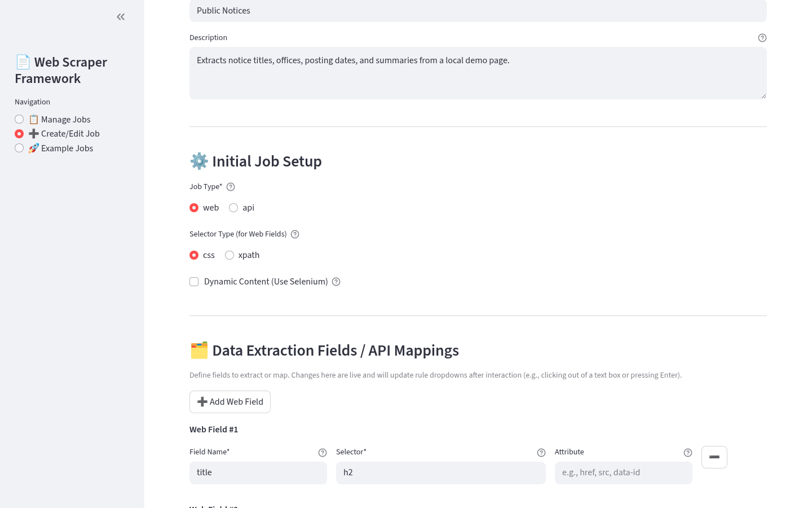812x508 pixels.
Task: Open help icon for Field Name
Action: click(323, 453)
